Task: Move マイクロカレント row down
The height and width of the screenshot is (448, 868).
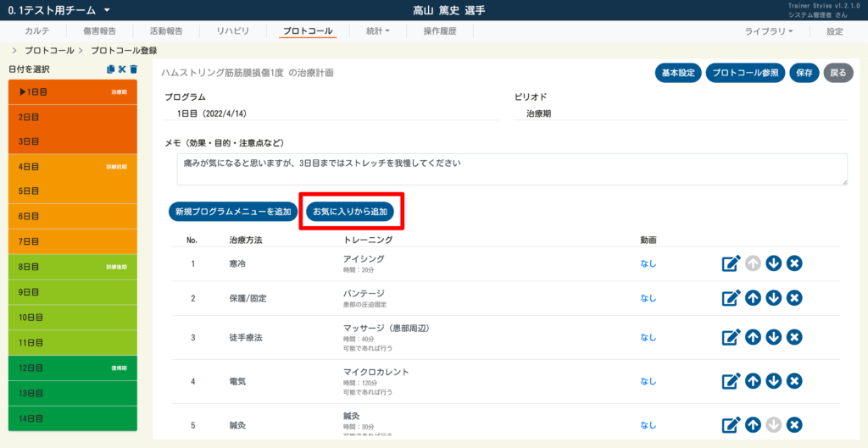Action: 773,381
